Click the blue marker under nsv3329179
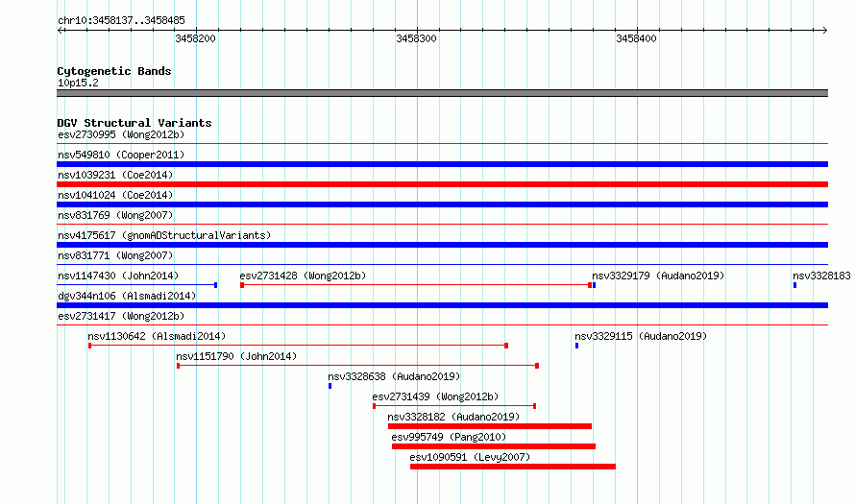 (594, 285)
